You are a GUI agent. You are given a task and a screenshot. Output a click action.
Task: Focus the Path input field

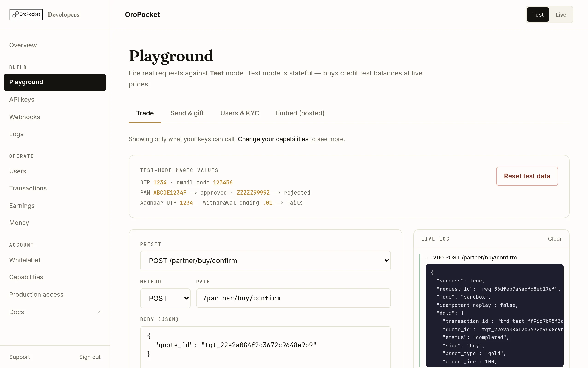[x=293, y=298]
